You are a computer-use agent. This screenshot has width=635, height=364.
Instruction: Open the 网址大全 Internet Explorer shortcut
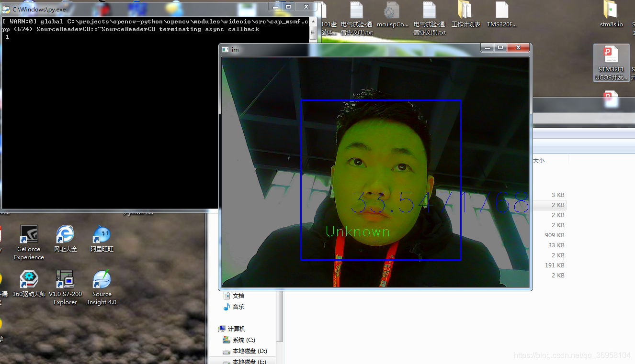[66, 239]
